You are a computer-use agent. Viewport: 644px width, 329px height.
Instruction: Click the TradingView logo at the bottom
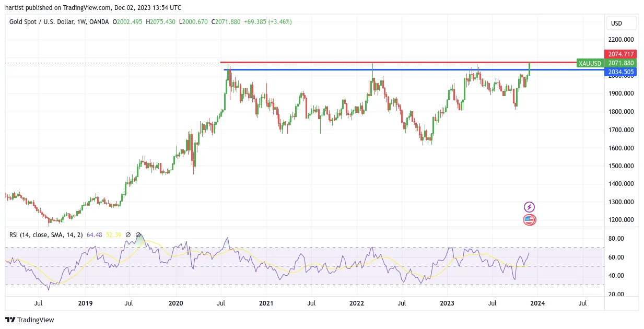pos(30,320)
